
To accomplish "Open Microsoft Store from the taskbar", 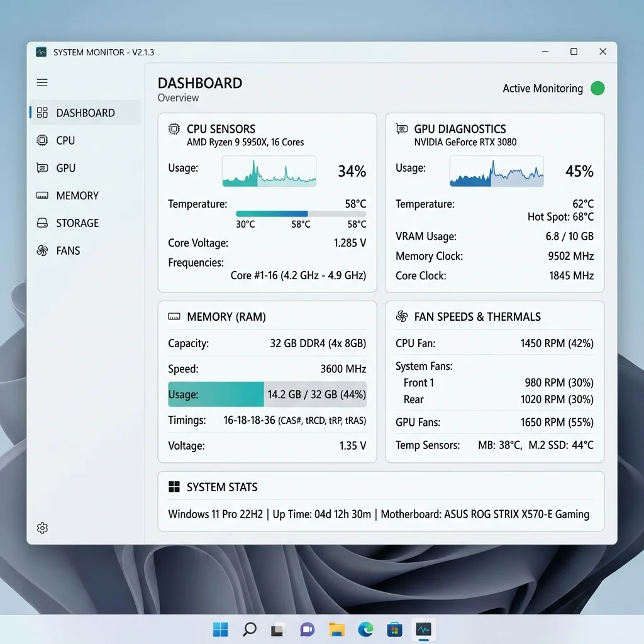I will coord(394,629).
